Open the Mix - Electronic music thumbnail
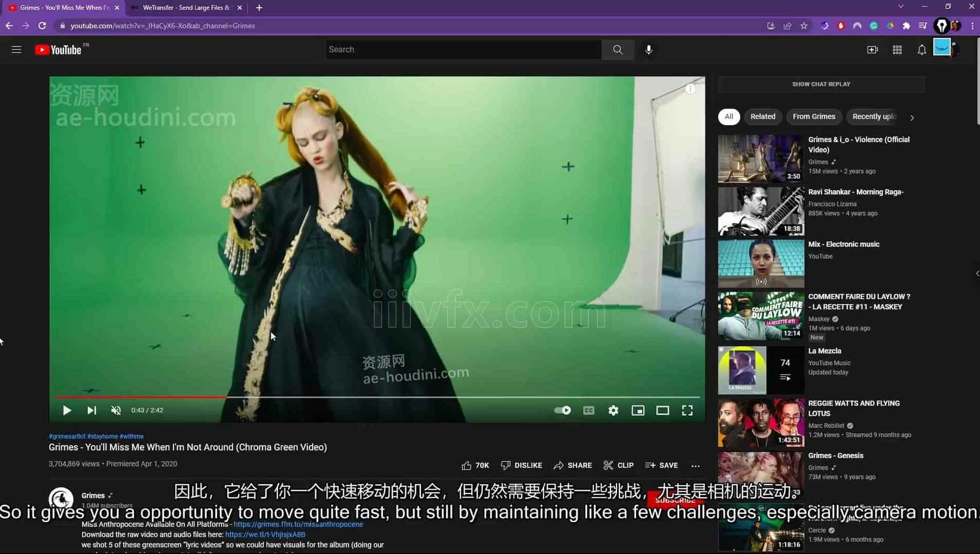Viewport: 980px width, 554px height. click(761, 264)
